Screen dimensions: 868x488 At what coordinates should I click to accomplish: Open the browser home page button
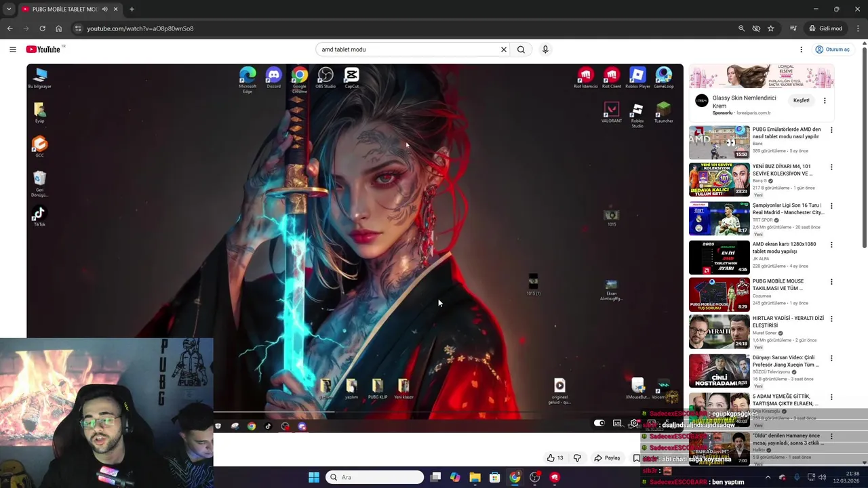click(x=58, y=28)
